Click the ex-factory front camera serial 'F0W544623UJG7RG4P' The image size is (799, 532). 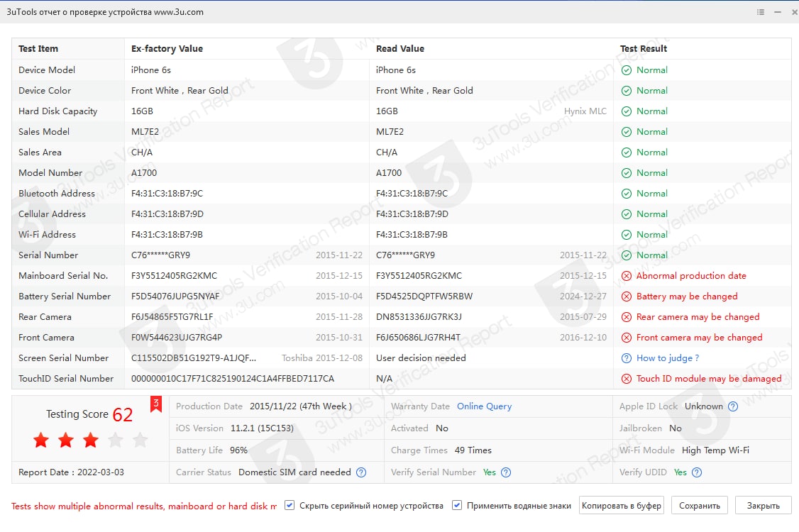[x=177, y=338]
